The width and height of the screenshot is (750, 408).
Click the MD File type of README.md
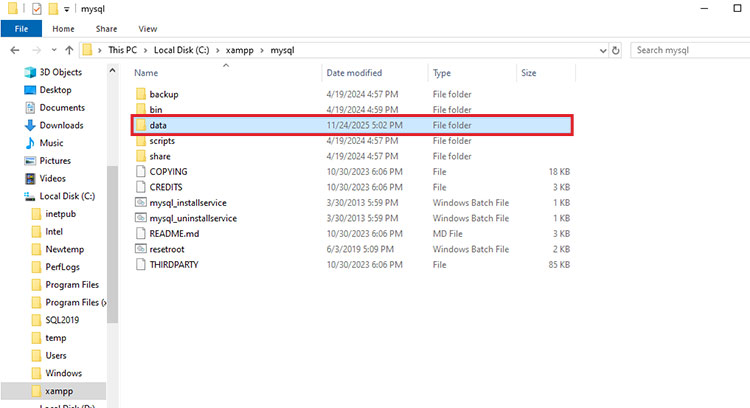pos(448,233)
